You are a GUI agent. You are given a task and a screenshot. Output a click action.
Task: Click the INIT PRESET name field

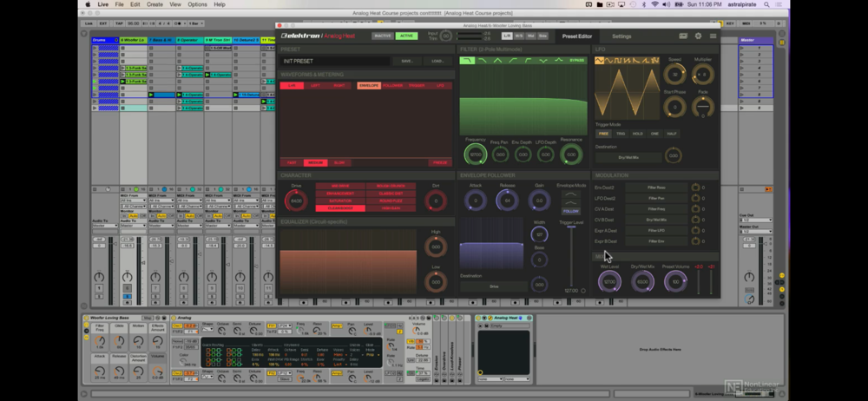[x=334, y=61]
